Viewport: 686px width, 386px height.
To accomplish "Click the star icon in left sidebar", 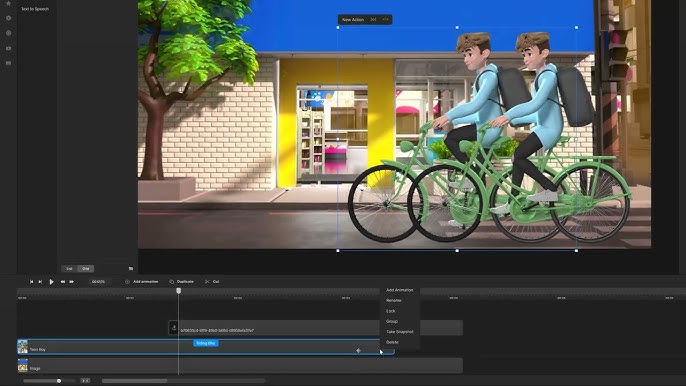I will coord(8,3).
